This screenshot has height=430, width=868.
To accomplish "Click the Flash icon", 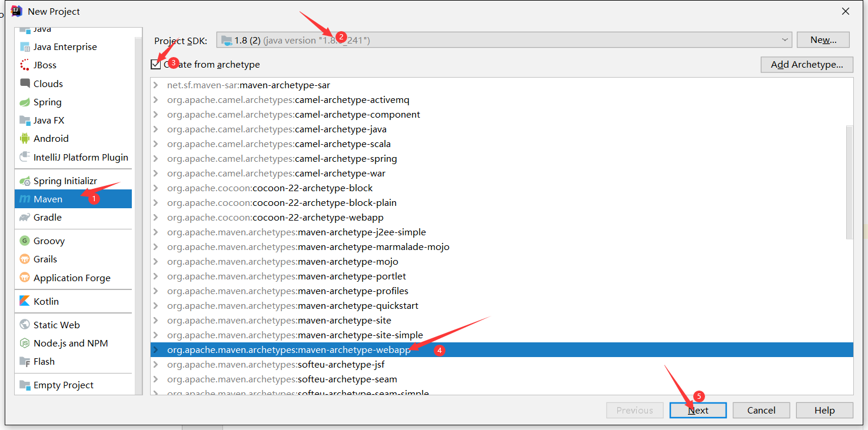I will (x=25, y=361).
